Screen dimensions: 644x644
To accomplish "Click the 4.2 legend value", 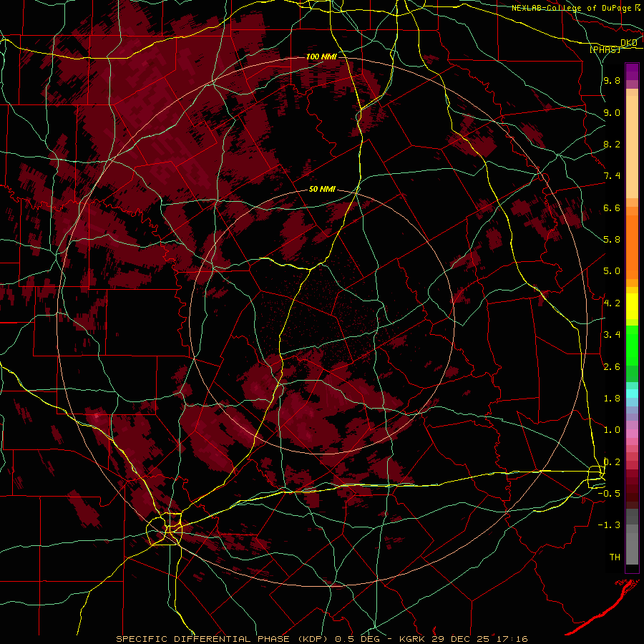I will (x=612, y=303).
